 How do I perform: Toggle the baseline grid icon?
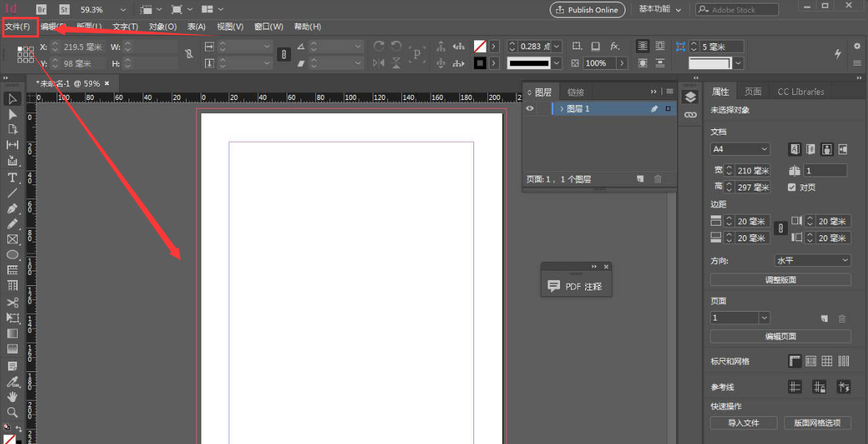click(811, 361)
